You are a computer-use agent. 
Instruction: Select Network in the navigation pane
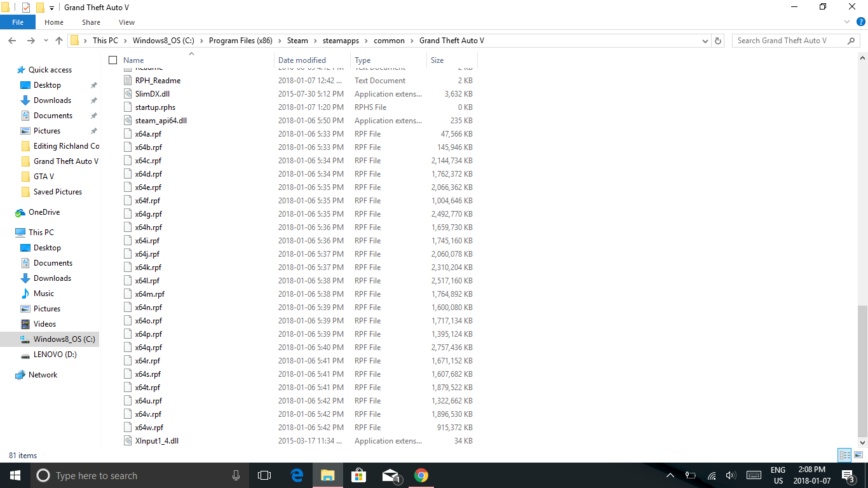(43, 375)
